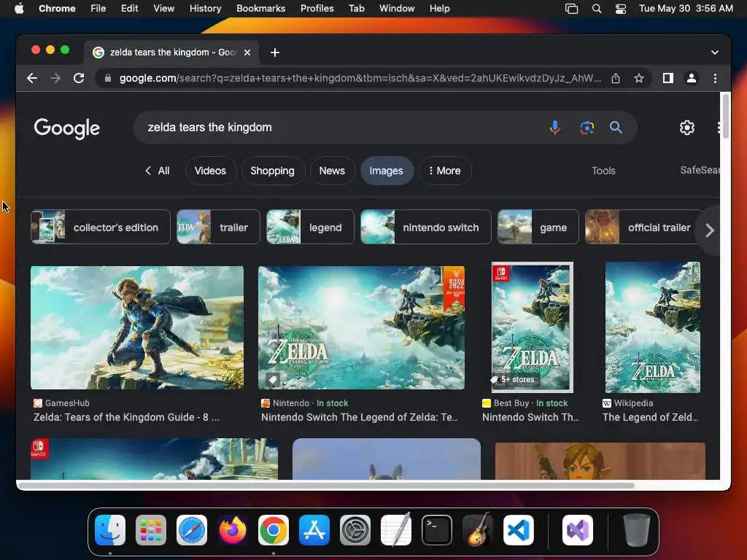The height and width of the screenshot is (560, 747).
Task: Click the browser back arrow
Action: point(32,78)
